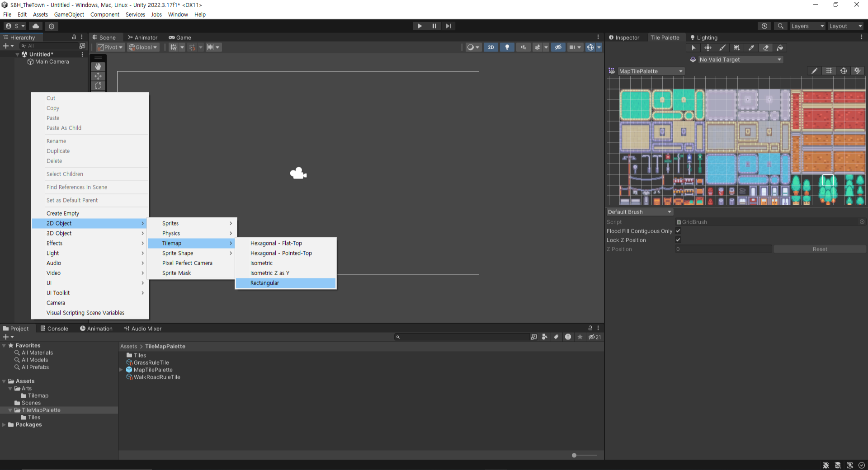Image resolution: width=868 pixels, height=470 pixels.
Task: Pick the Tile Palette paintbrush tool
Action: tap(722, 48)
